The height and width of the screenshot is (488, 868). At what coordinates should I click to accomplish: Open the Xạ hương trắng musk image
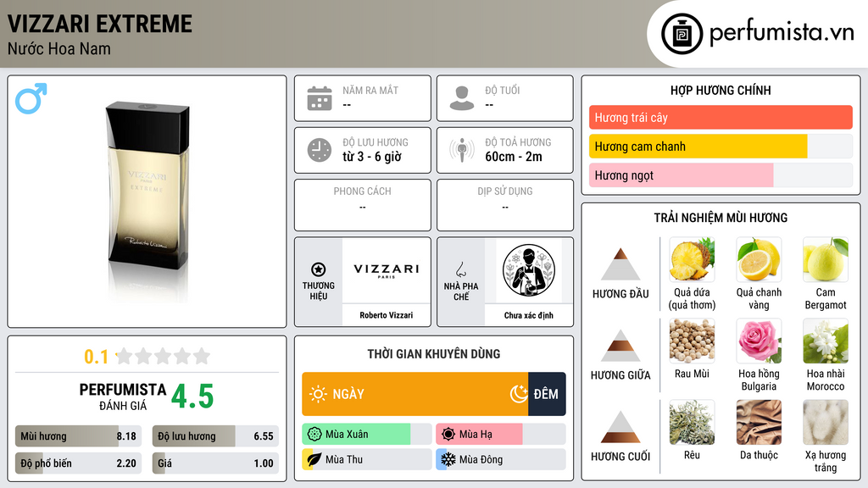(x=826, y=422)
